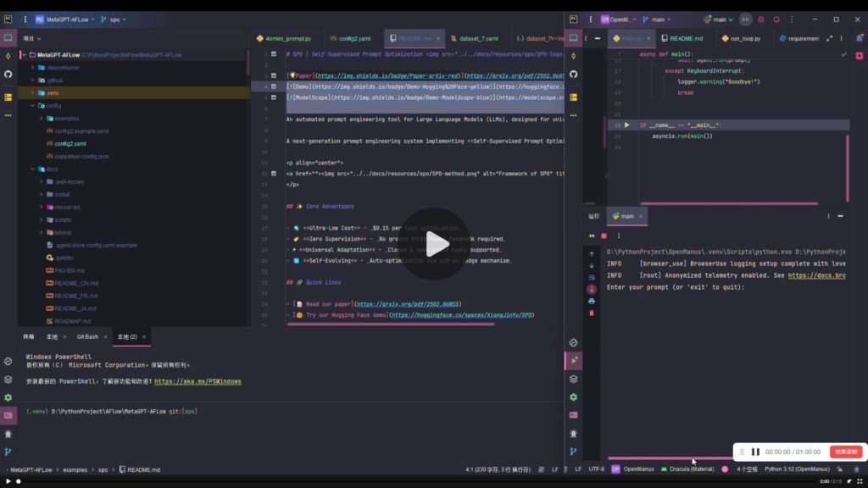Play the video using the center play button
This screenshot has width=868, height=488.
point(437,245)
